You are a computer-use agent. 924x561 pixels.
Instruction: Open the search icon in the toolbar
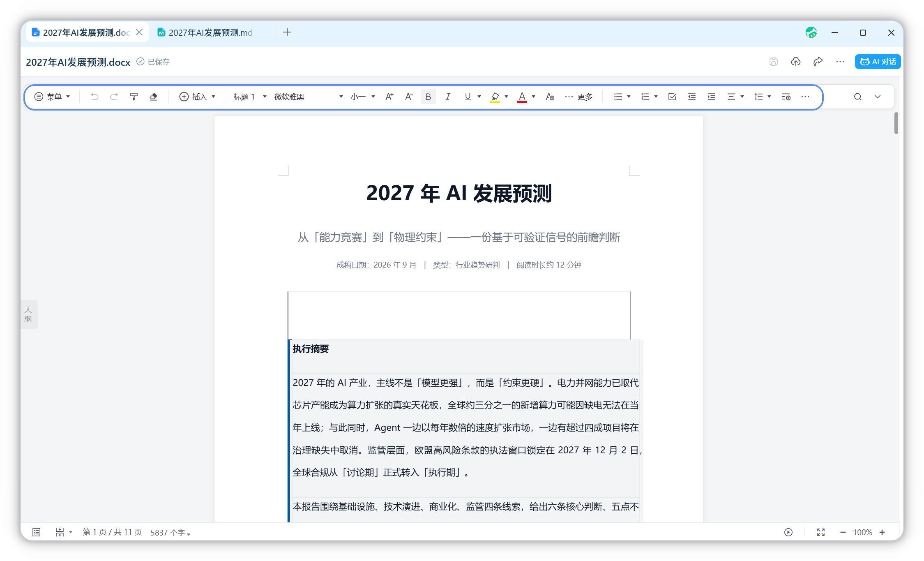(x=857, y=97)
